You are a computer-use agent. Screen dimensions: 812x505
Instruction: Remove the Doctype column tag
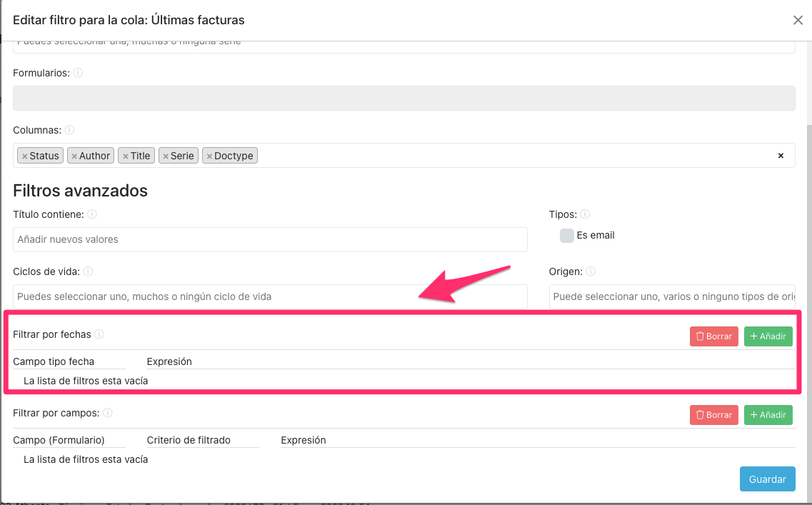click(x=209, y=156)
